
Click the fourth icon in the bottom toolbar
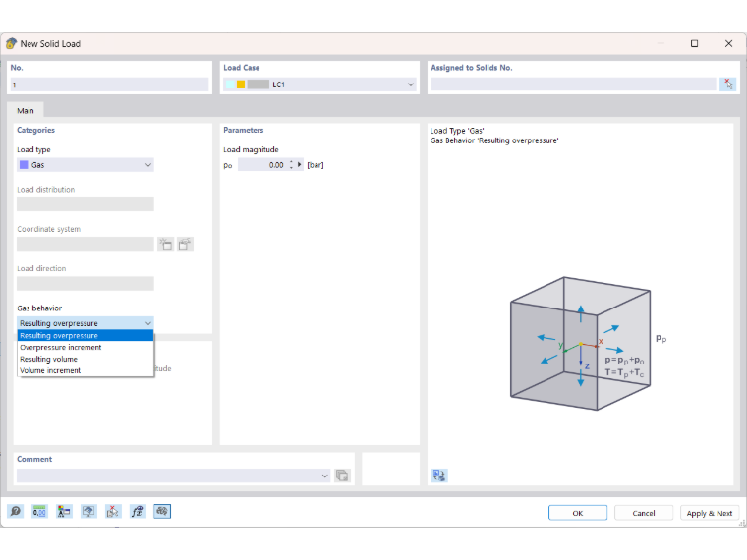click(88, 512)
